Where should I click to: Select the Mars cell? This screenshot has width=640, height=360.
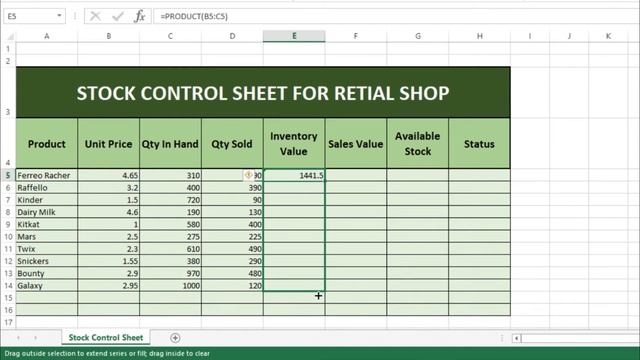click(47, 236)
